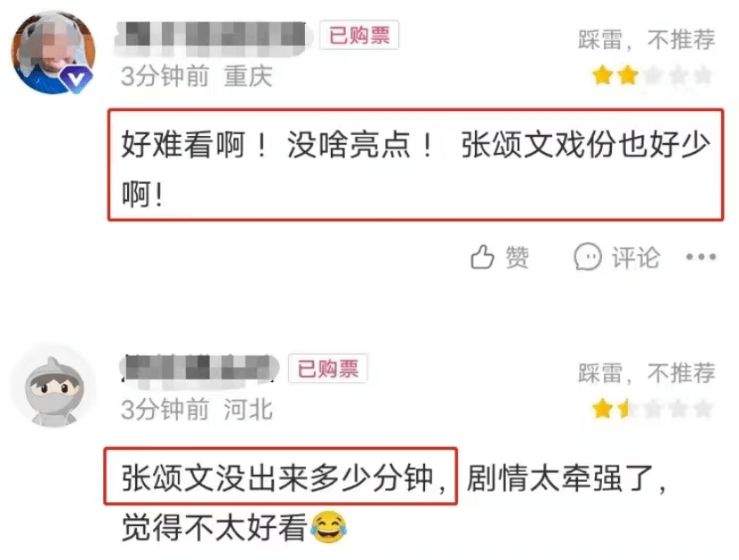Open the second reviewer's blurred username

[x=200, y=368]
